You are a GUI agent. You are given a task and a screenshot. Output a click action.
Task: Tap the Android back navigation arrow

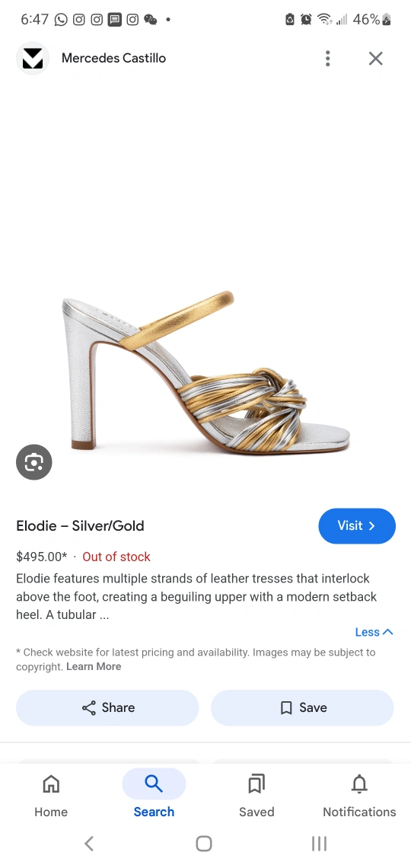tap(88, 843)
